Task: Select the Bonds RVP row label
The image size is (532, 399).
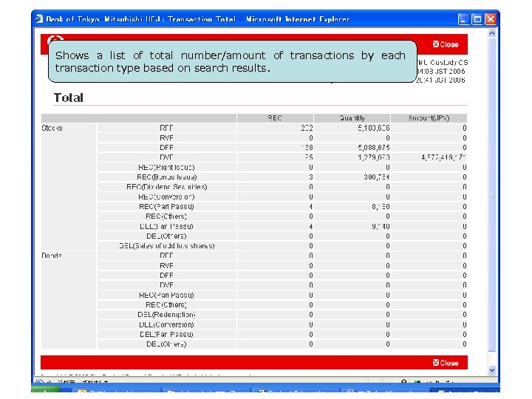Action: coord(166,265)
